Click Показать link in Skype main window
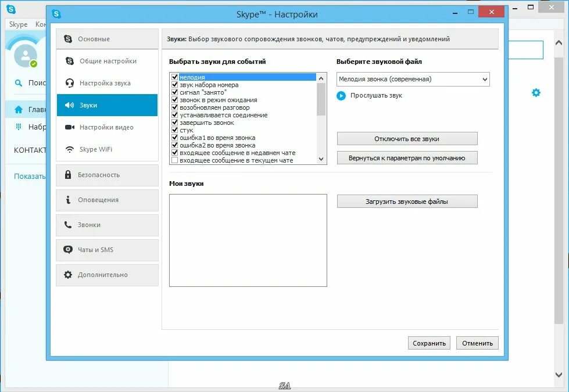 coord(30,176)
